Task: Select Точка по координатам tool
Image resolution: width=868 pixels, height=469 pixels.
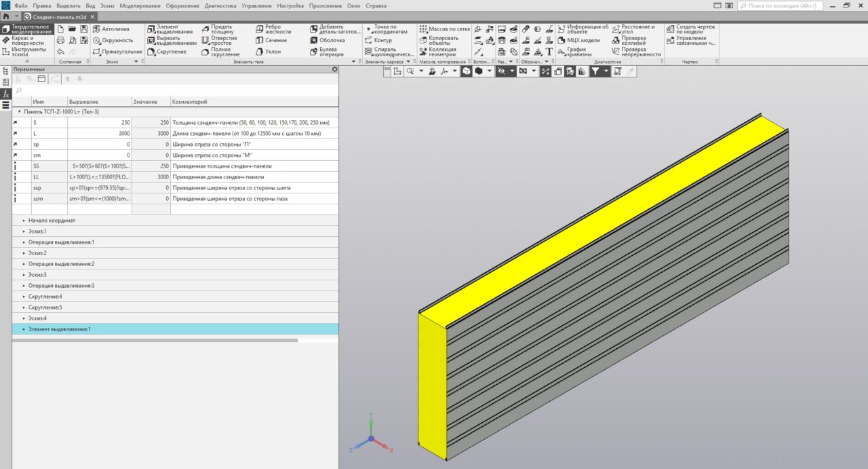Action: (x=386, y=29)
